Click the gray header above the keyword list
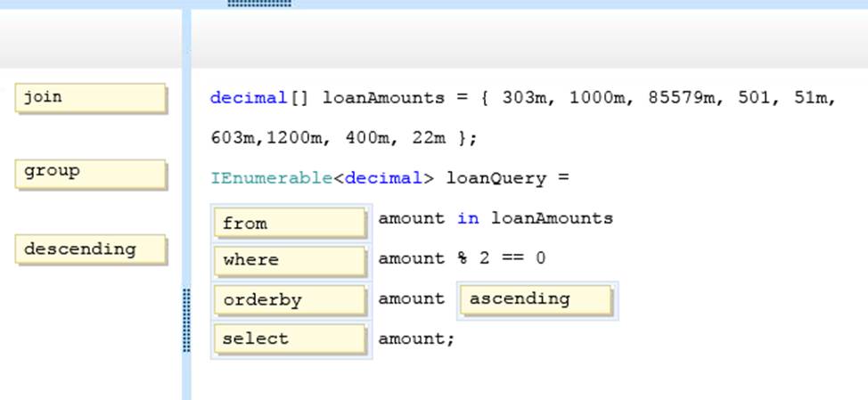The image size is (868, 400). pos(90,39)
